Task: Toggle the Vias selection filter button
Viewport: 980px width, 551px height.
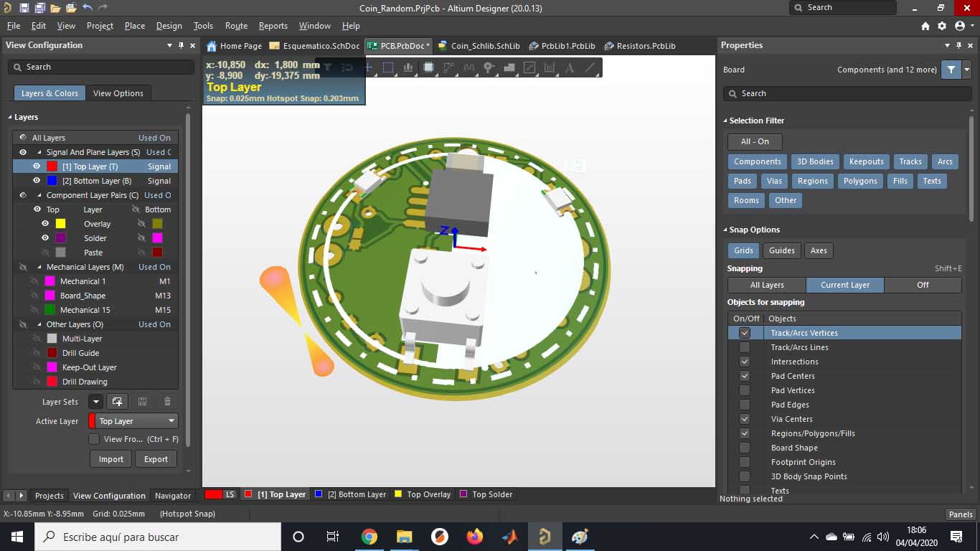Action: (x=774, y=181)
